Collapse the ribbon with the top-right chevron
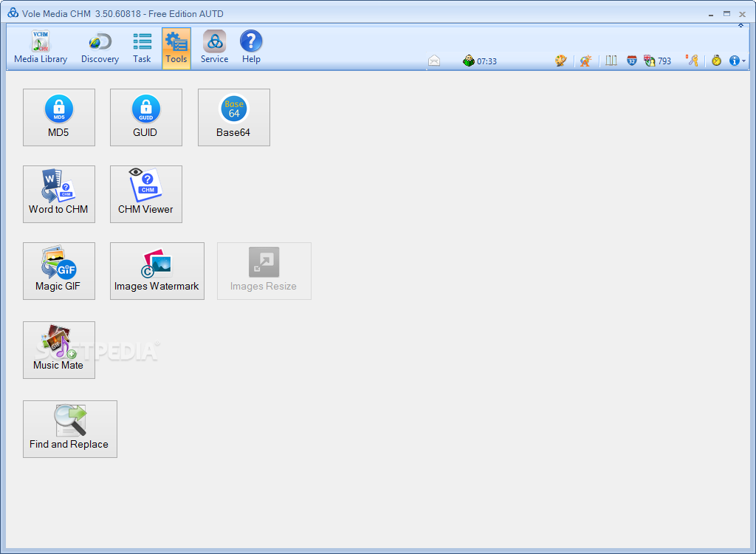The width and height of the screenshot is (756, 554). (x=740, y=25)
